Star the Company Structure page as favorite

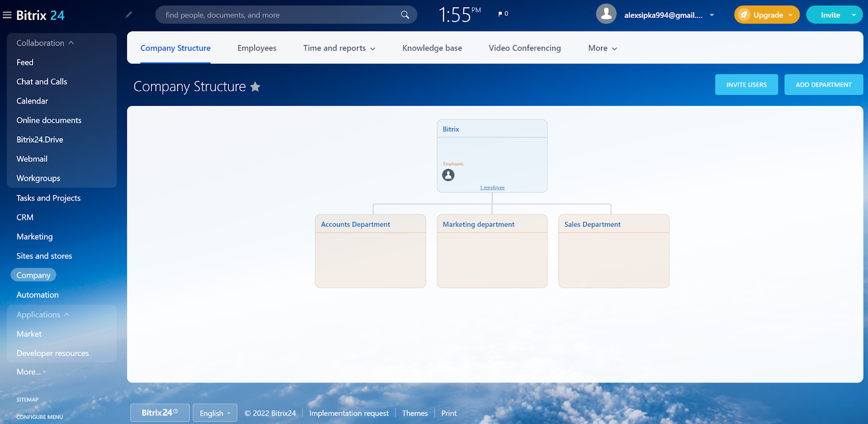click(255, 87)
